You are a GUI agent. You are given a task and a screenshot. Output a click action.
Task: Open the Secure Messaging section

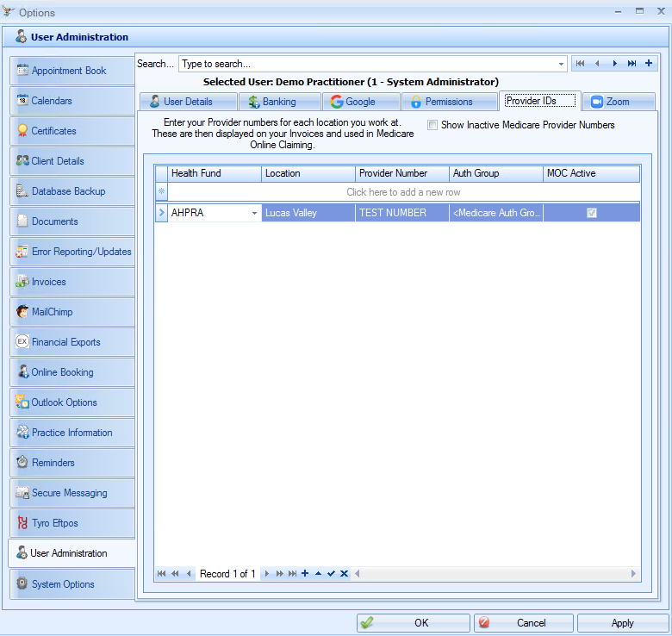(x=72, y=493)
